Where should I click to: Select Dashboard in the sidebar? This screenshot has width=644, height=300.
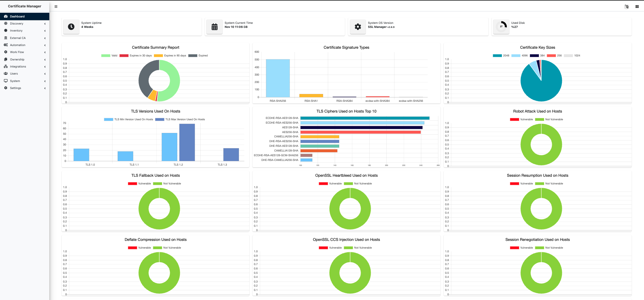tap(17, 16)
